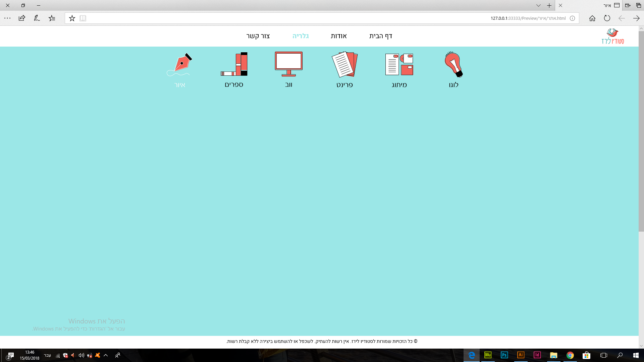Open the צור קשר contact link
The height and width of the screenshot is (362, 644).
pos(258,36)
